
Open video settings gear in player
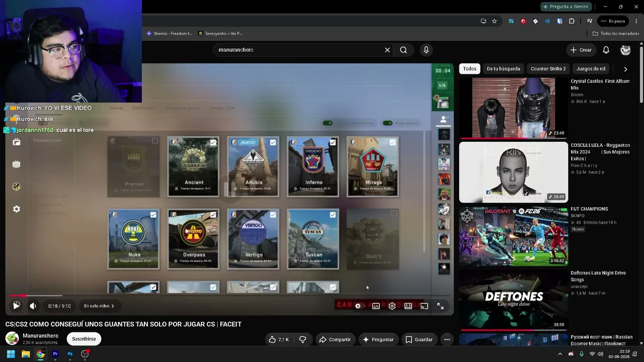tap(392, 306)
